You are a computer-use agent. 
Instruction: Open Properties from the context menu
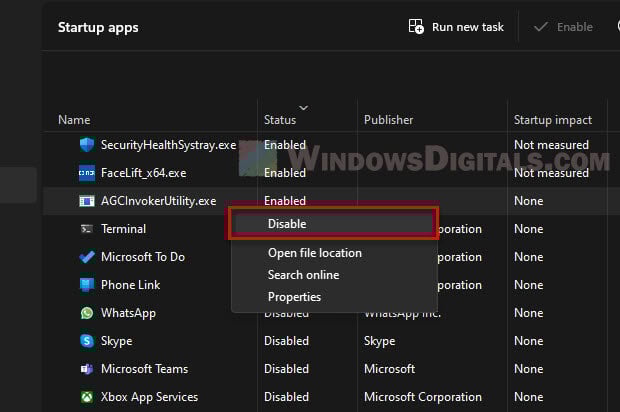click(294, 297)
